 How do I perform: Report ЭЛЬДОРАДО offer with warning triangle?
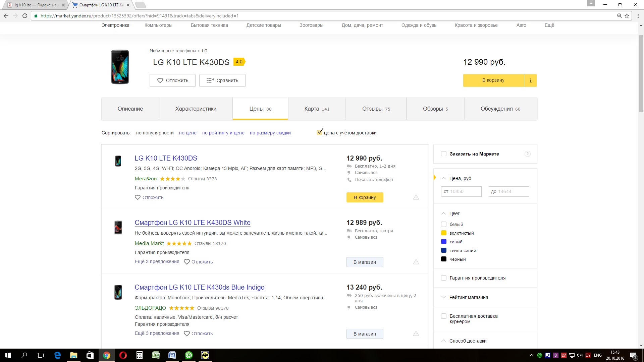[416, 334]
